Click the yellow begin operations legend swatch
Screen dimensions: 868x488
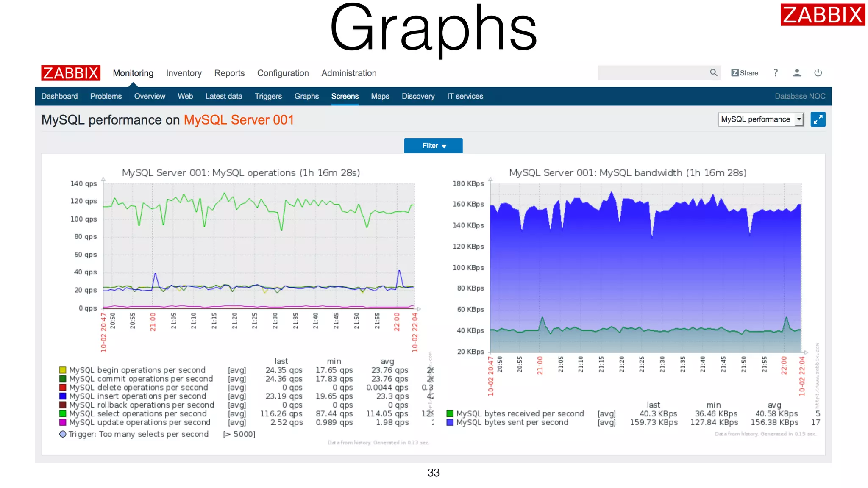point(63,370)
